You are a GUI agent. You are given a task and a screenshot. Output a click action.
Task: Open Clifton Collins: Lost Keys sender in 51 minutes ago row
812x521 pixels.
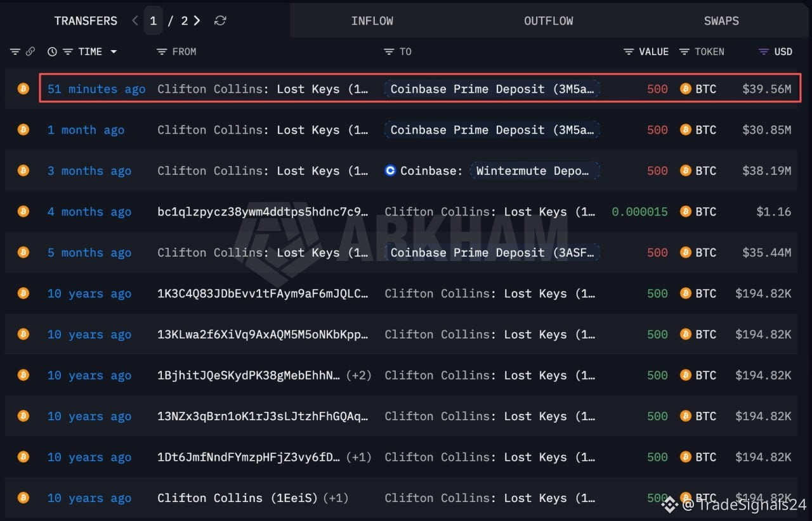263,89
